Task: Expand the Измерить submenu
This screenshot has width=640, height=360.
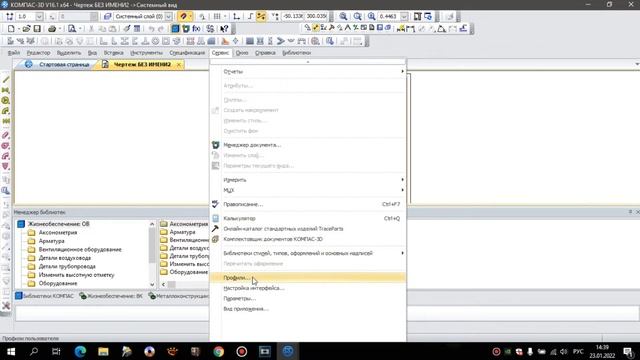Action: [x=308, y=180]
